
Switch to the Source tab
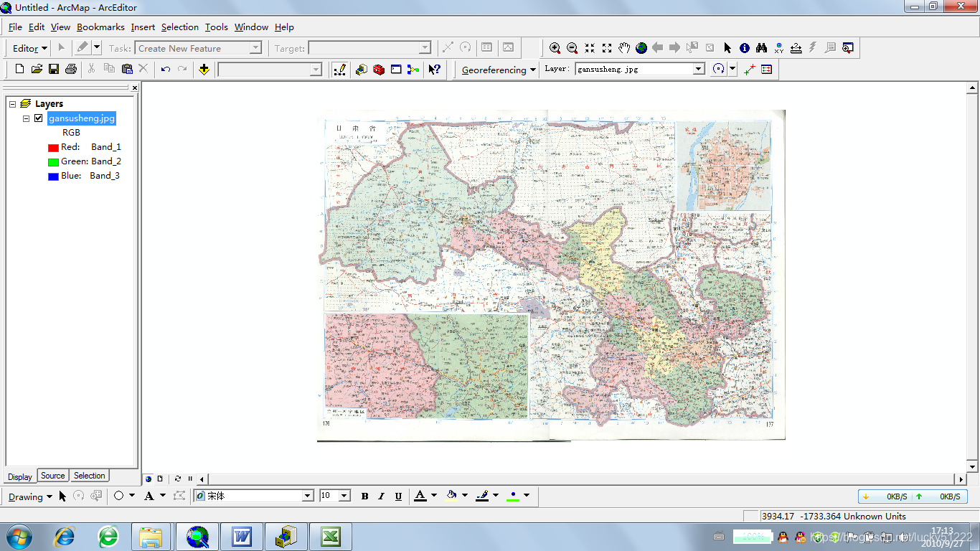(52, 476)
